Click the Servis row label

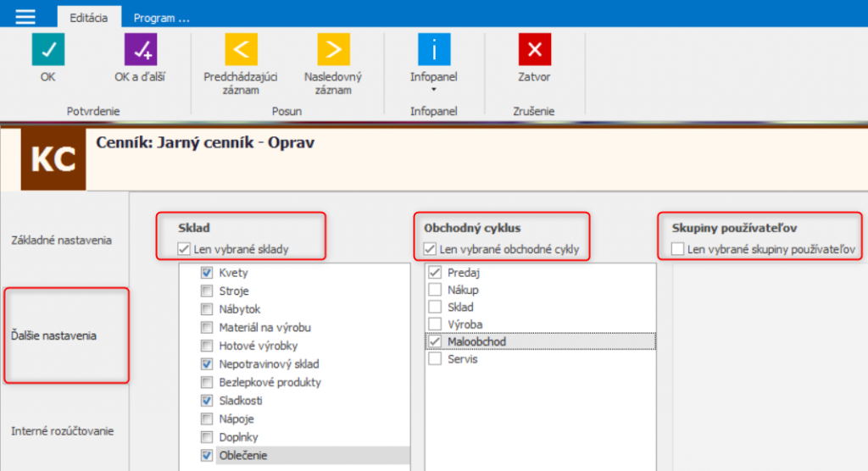pyautogui.click(x=462, y=358)
